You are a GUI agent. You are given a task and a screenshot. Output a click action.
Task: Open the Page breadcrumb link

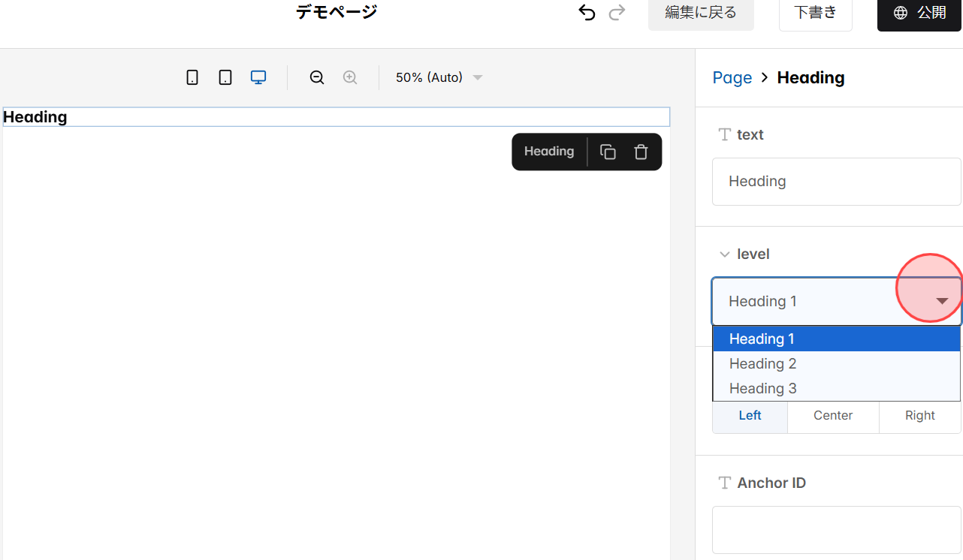(732, 77)
